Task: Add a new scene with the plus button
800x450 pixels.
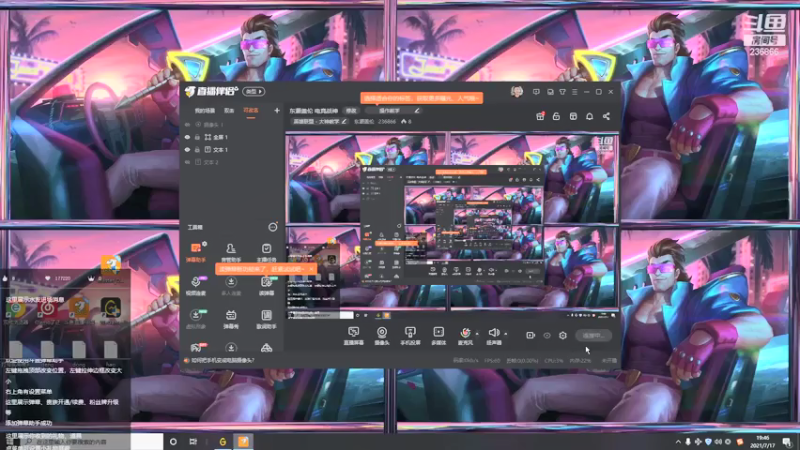Action: pos(277,110)
